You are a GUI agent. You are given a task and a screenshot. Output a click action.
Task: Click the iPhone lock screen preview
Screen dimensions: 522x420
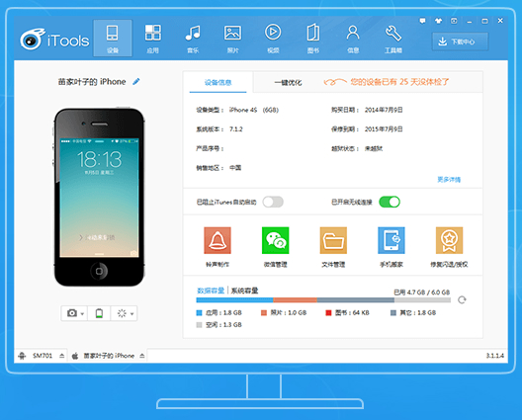point(99,198)
